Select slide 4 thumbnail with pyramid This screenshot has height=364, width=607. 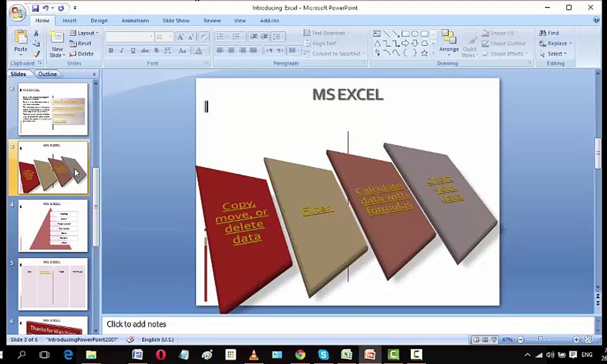[x=53, y=226]
